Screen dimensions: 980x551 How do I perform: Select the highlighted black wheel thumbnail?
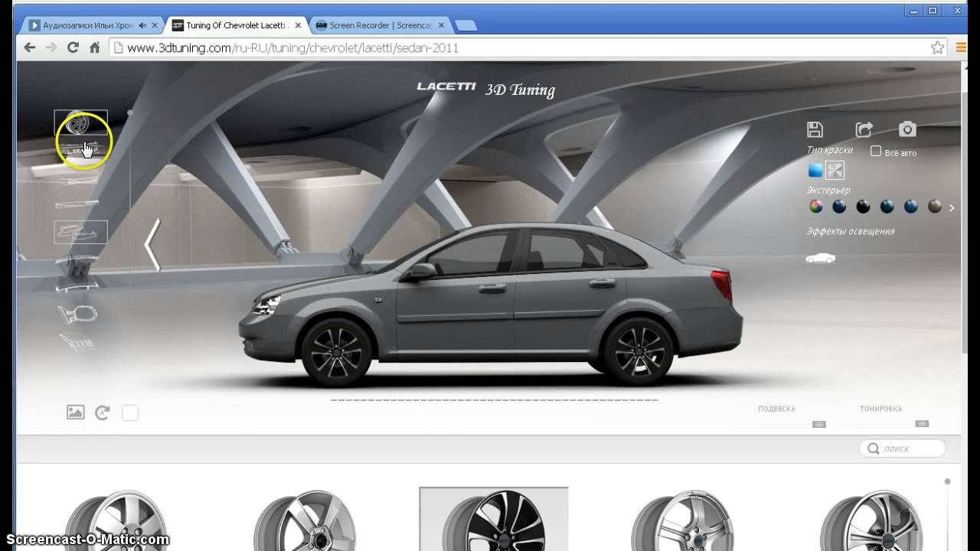click(x=494, y=519)
